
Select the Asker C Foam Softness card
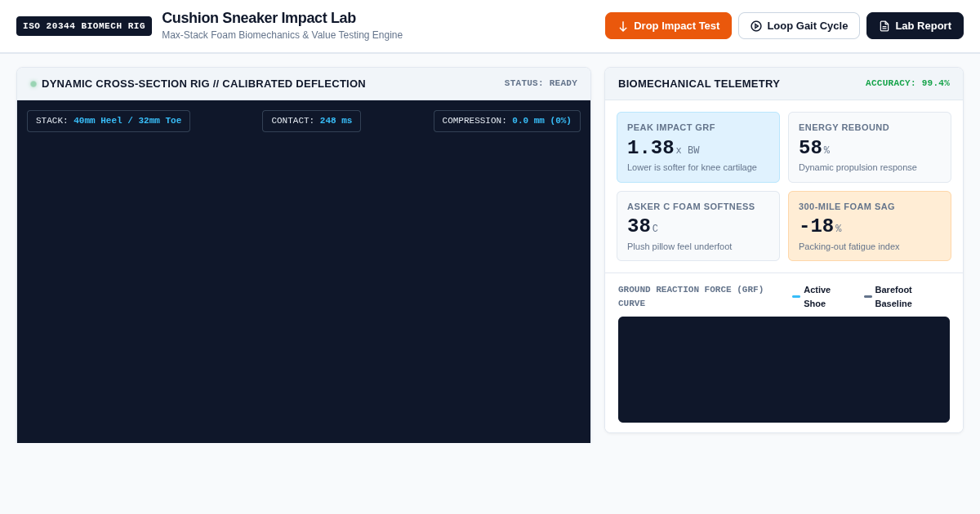(x=698, y=226)
